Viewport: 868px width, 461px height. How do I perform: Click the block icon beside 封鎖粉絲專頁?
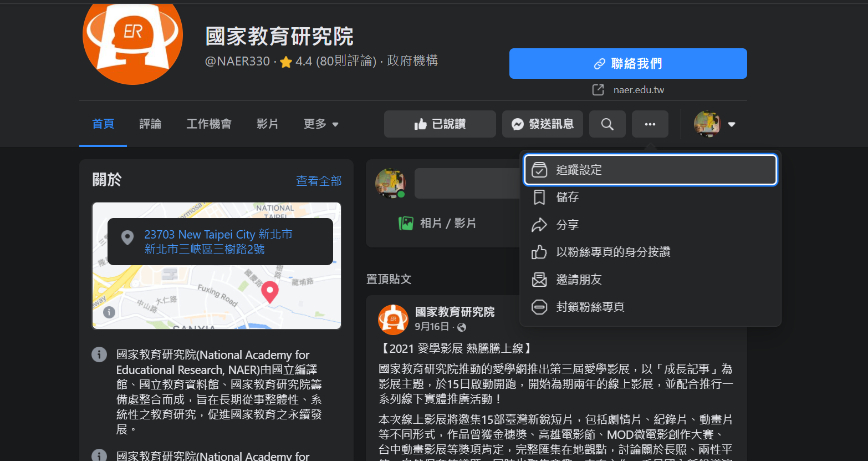coord(539,307)
